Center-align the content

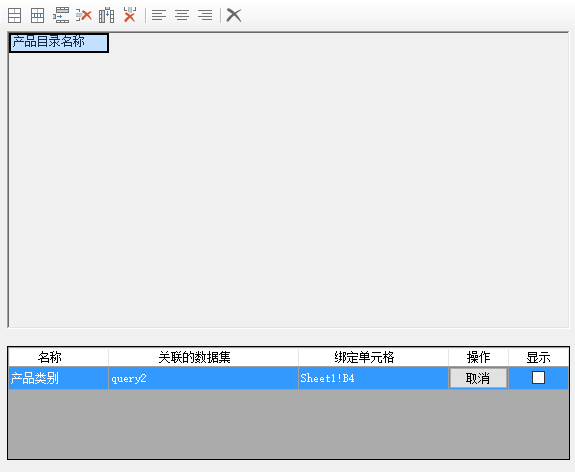pos(182,15)
